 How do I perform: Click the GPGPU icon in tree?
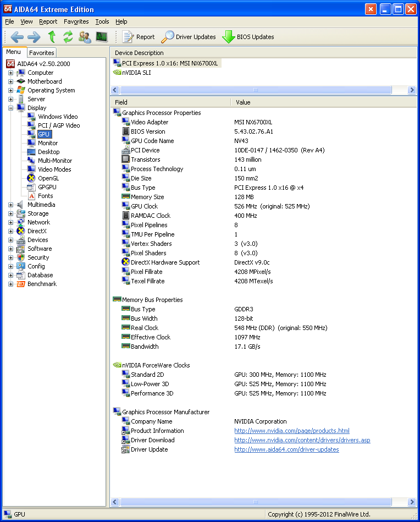(31, 187)
